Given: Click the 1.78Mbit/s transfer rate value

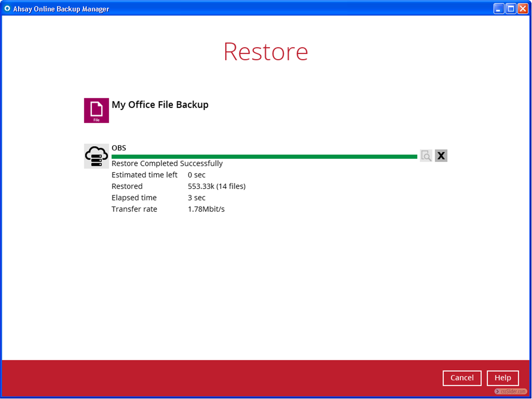Looking at the screenshot, I should [206, 209].
